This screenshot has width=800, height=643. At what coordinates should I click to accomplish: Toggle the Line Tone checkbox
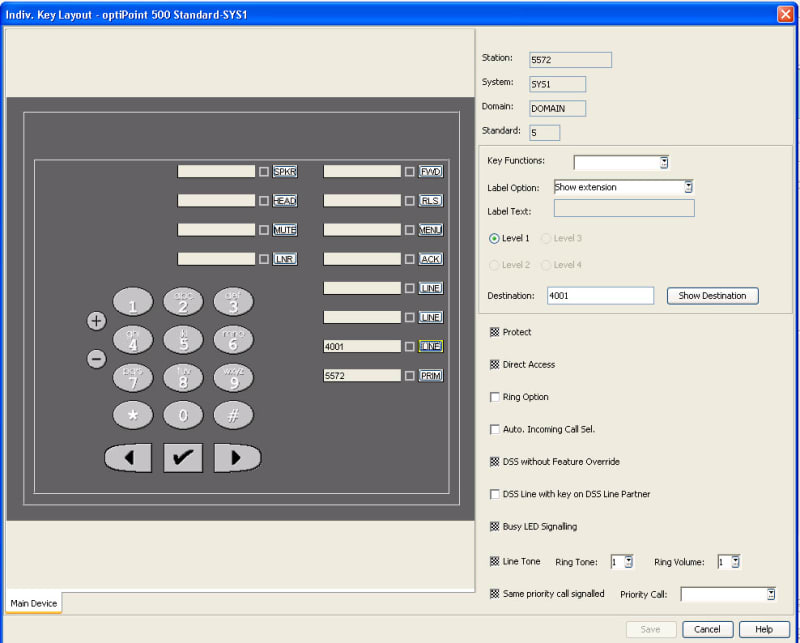pos(494,561)
